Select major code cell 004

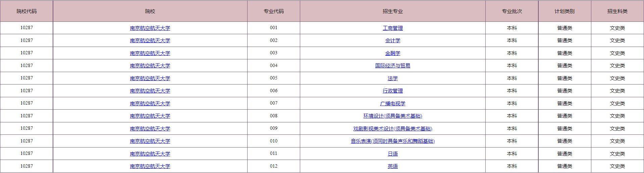point(274,66)
